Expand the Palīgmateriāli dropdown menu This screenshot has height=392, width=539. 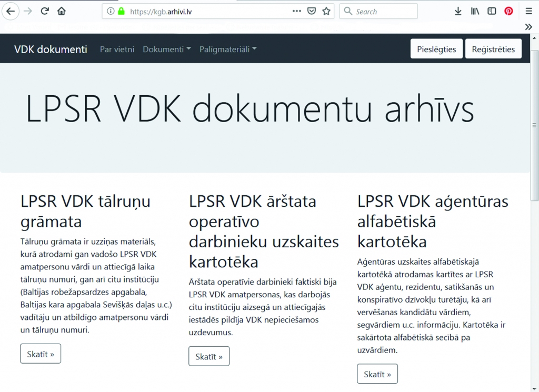pyautogui.click(x=228, y=49)
